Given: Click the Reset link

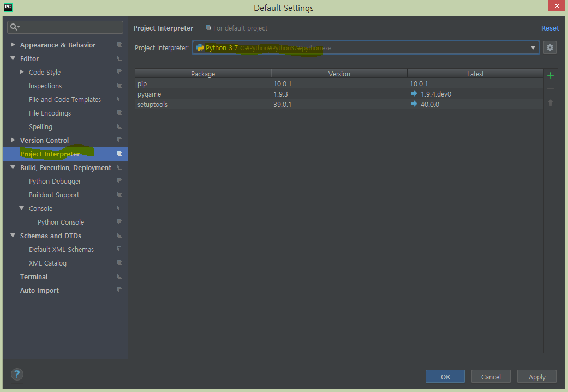Looking at the screenshot, I should [550, 28].
